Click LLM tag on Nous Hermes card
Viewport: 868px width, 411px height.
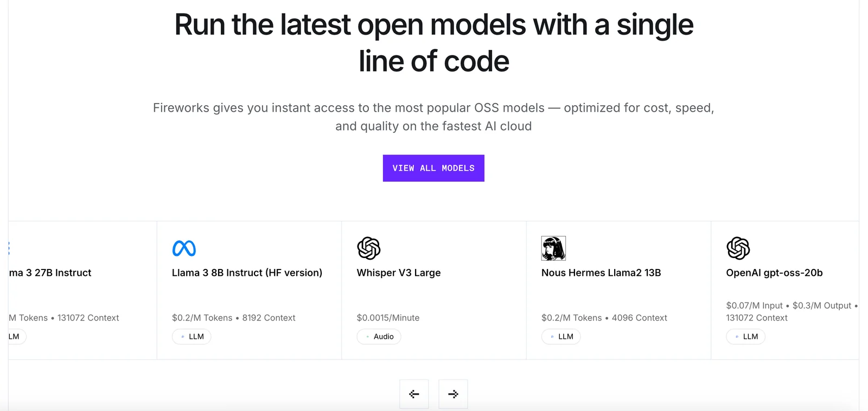[x=561, y=337]
